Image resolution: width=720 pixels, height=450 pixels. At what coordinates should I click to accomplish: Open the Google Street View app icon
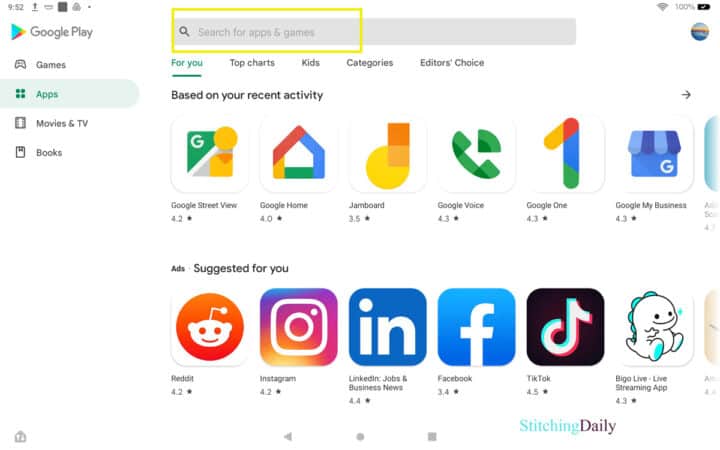(x=210, y=154)
